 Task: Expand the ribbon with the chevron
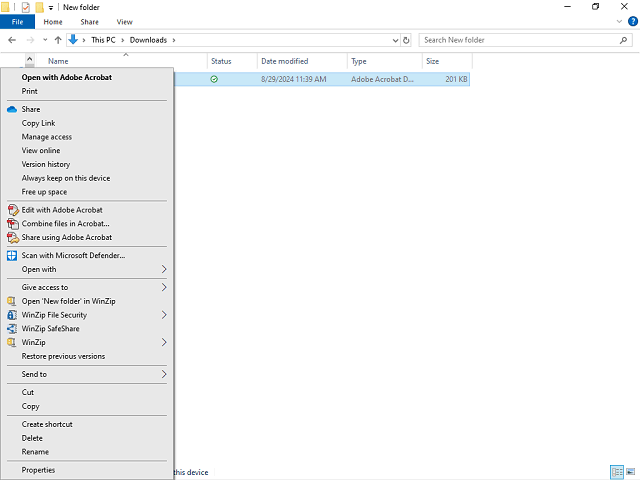click(619, 22)
